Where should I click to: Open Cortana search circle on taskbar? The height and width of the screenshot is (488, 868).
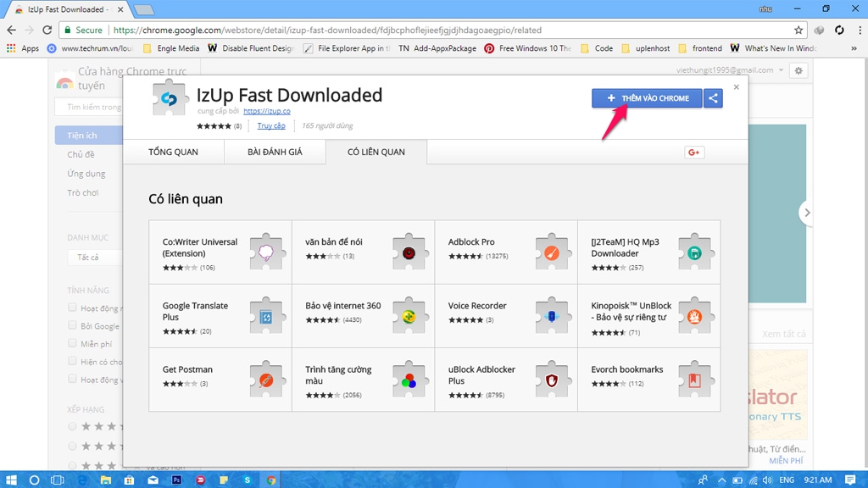[x=34, y=480]
